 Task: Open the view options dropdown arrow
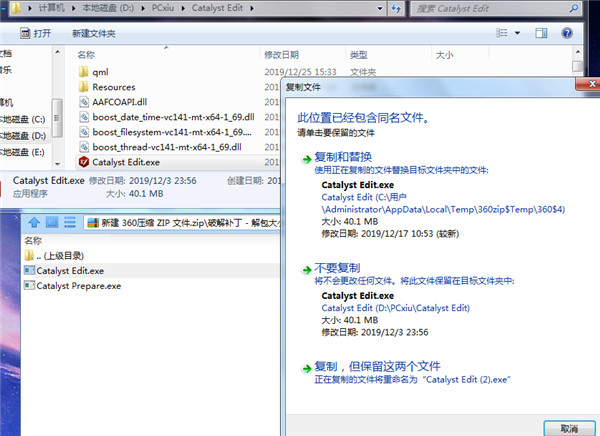(517, 33)
